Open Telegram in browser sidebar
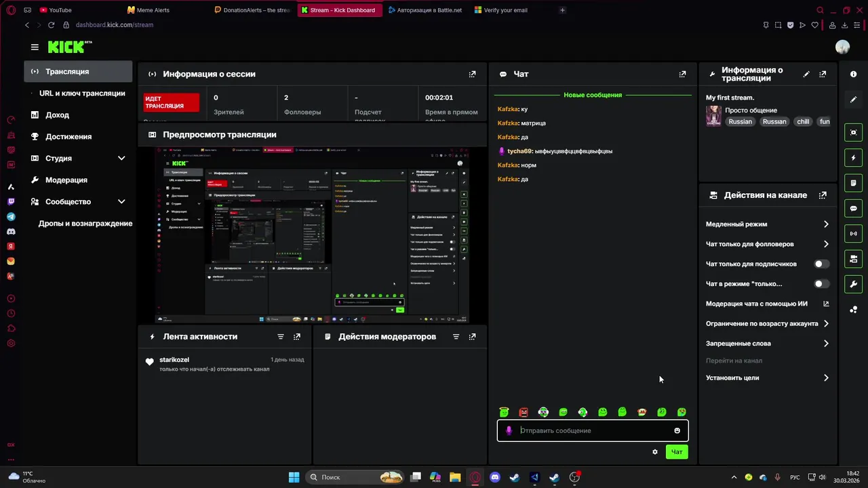Viewport: 868px width, 488px height. point(11,217)
